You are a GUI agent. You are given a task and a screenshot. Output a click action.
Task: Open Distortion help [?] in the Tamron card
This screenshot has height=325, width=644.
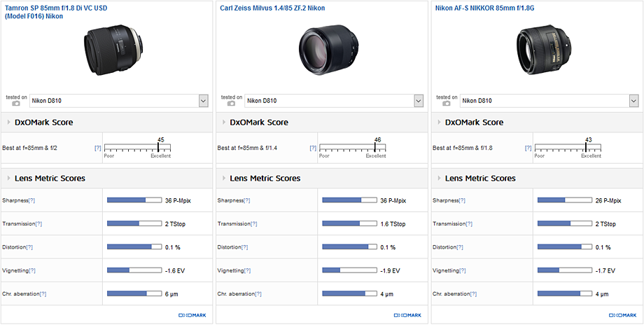coord(29,247)
